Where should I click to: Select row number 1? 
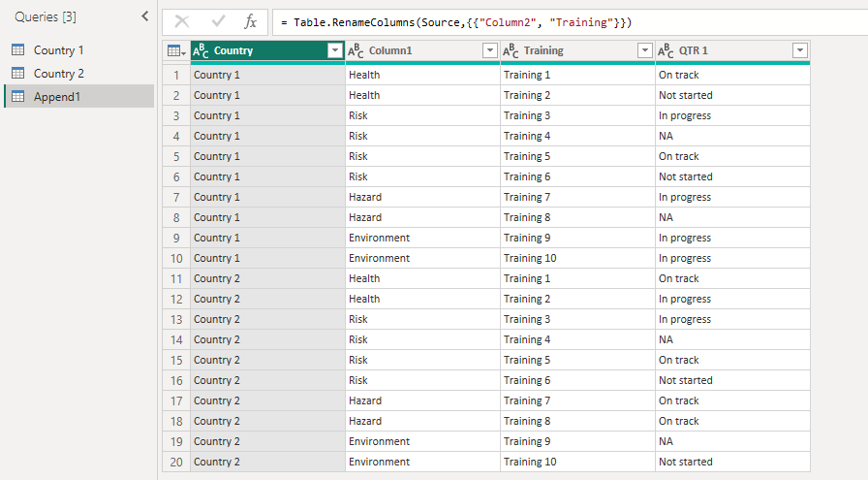(176, 75)
